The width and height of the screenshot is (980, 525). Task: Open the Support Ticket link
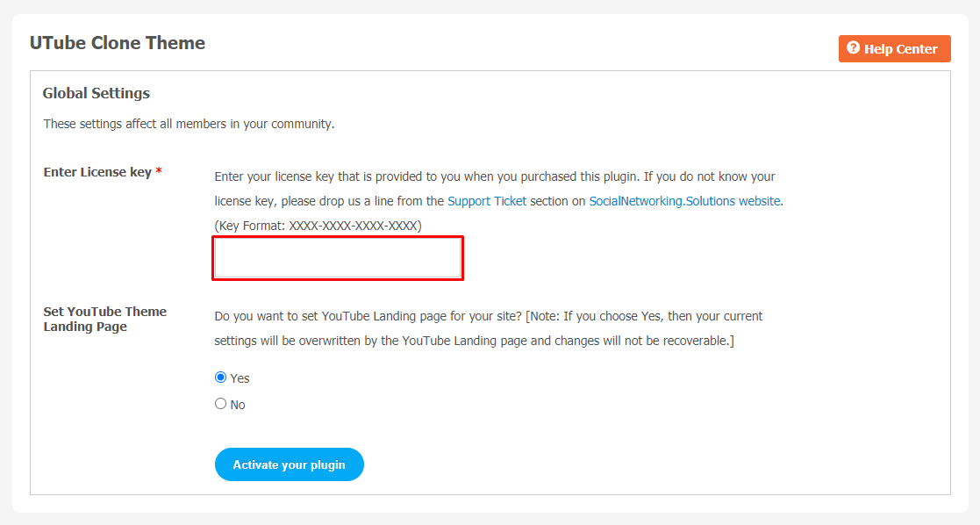pos(487,201)
